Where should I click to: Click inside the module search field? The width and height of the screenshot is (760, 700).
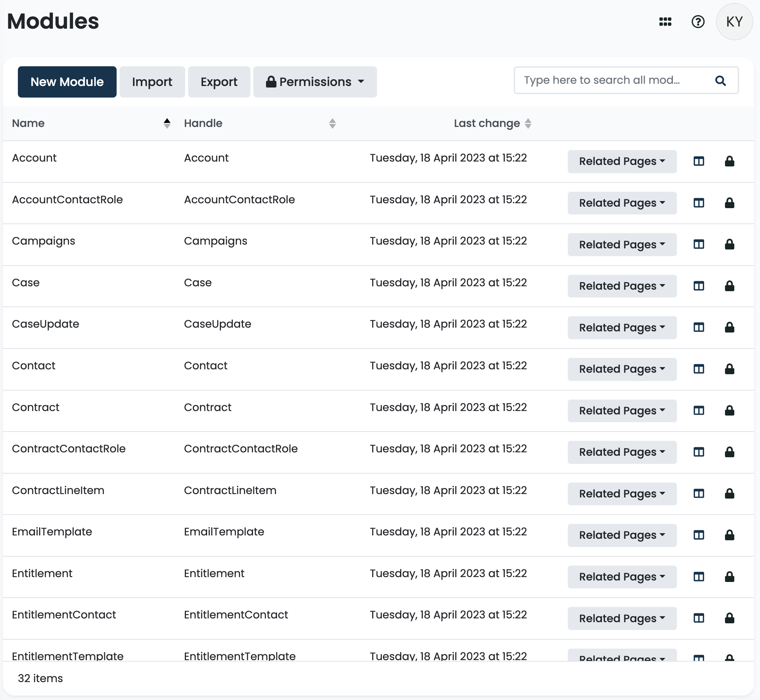coord(607,80)
